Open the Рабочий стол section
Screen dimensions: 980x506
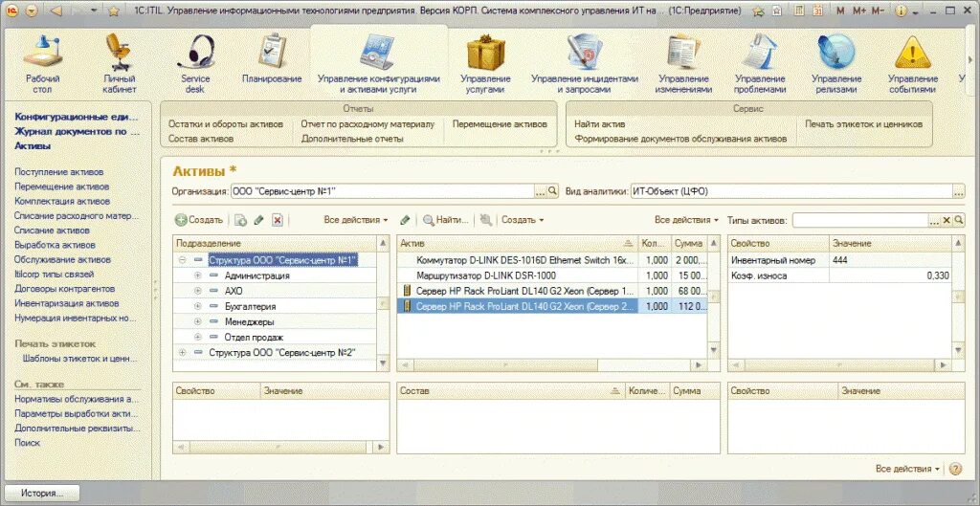[42, 64]
